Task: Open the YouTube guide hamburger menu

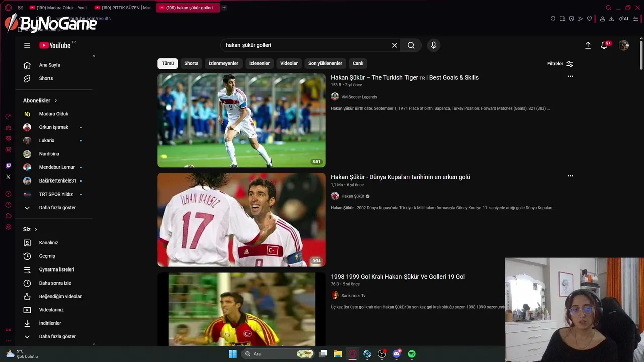Action: (27, 45)
